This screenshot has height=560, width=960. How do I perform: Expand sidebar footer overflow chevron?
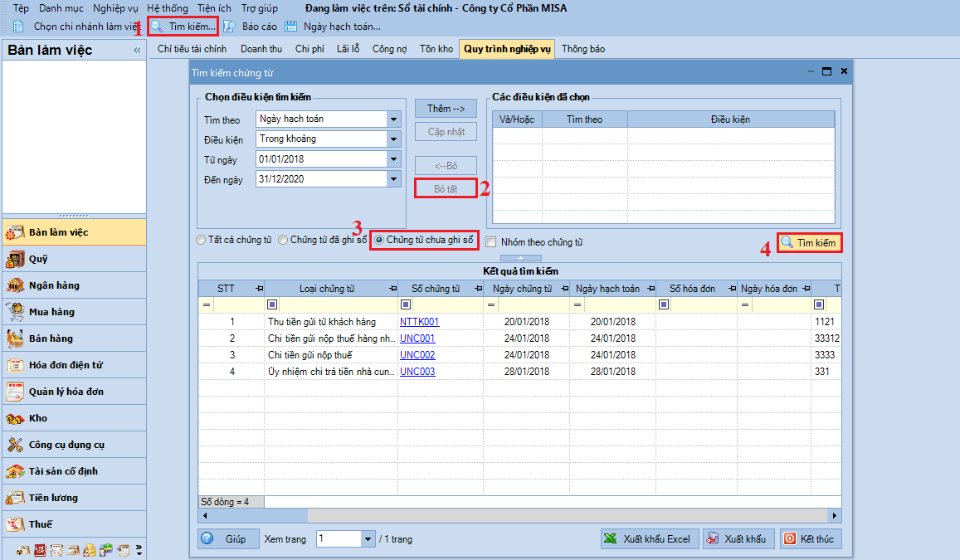139,550
